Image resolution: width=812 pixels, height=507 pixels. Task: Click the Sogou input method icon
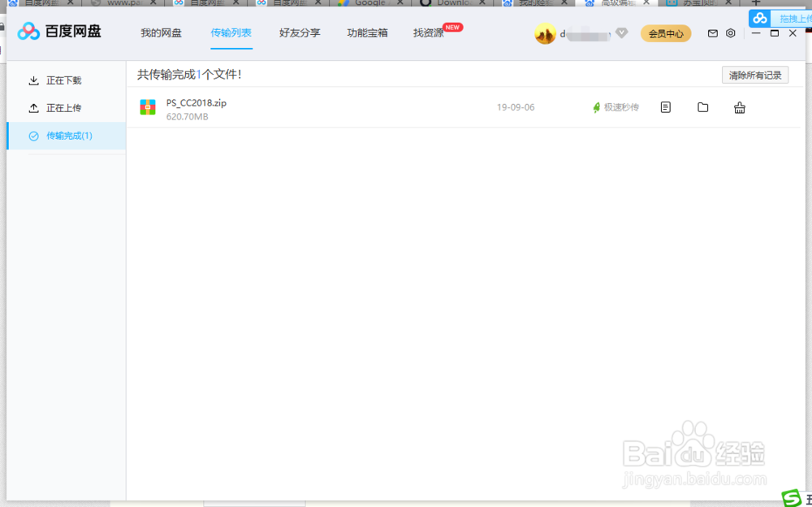tap(791, 499)
